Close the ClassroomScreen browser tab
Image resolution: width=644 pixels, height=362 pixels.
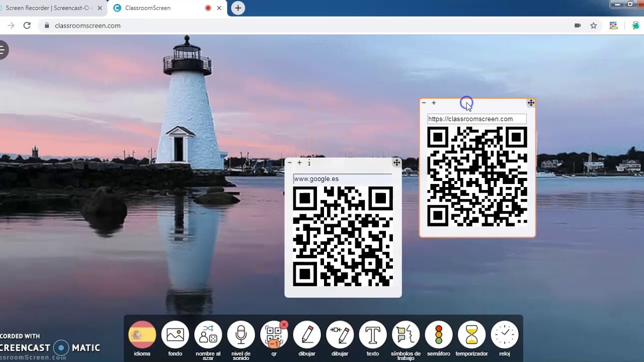tap(220, 8)
